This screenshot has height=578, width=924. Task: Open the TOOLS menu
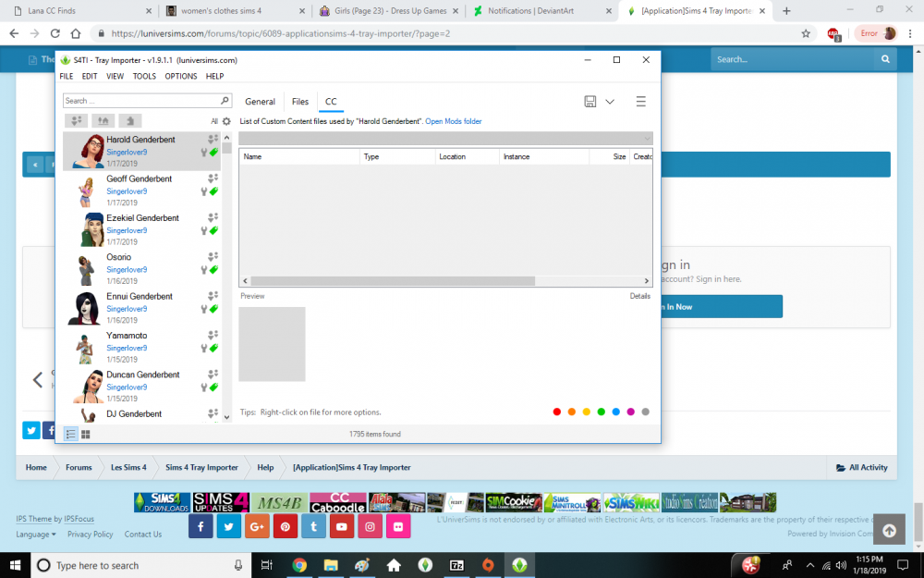[144, 77]
